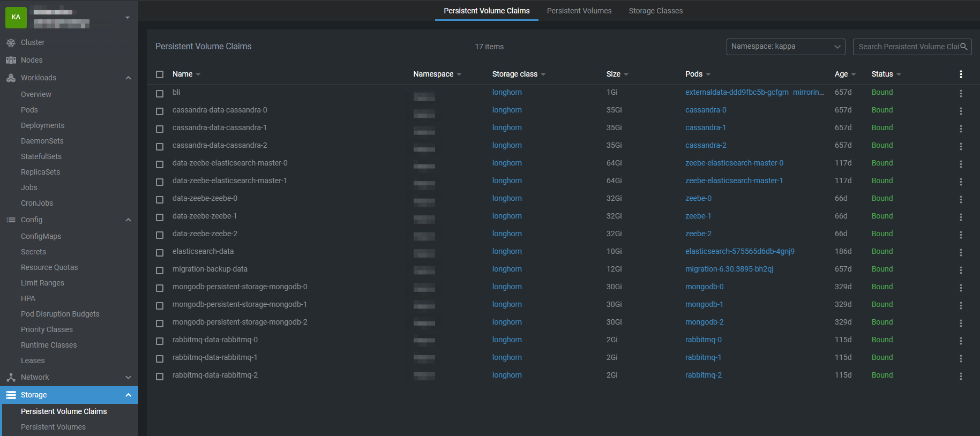The width and height of the screenshot is (980, 436).
Task: Click the search magnifier icon
Action: click(964, 47)
